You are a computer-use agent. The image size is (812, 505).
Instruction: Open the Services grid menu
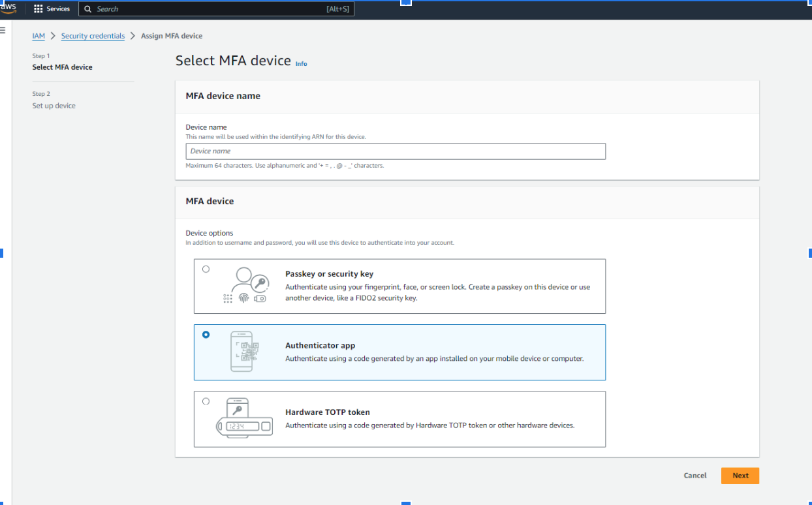pos(38,9)
